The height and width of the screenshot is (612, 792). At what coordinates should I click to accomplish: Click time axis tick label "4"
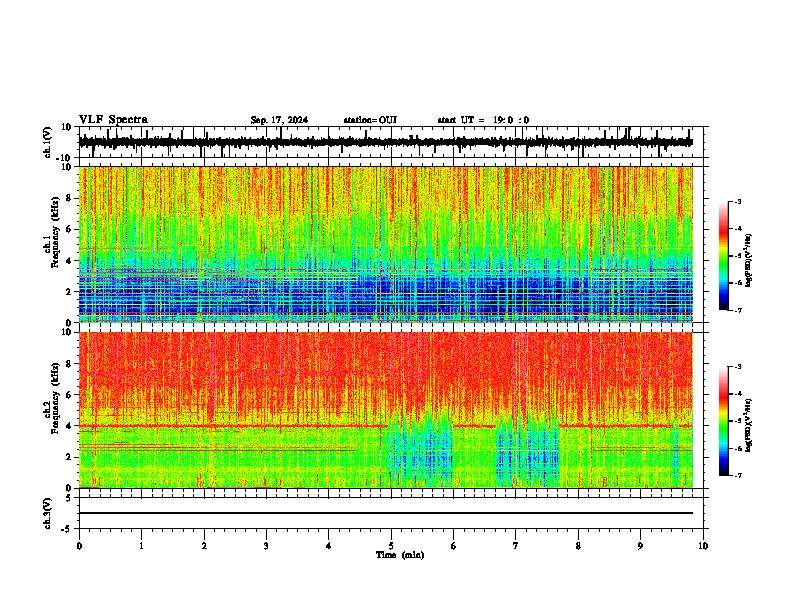click(329, 546)
